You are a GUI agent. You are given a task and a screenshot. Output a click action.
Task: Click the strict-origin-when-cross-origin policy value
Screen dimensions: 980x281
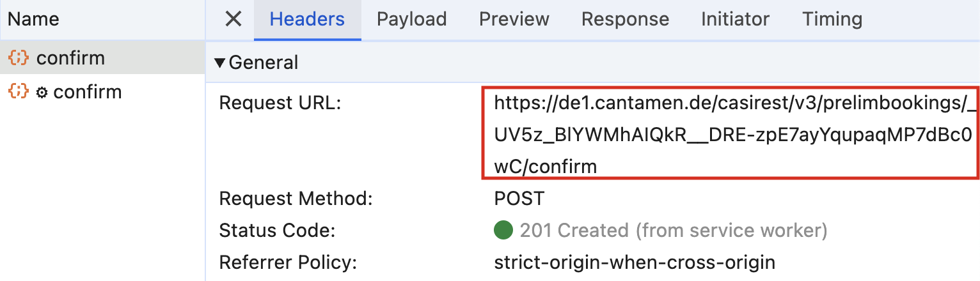[x=635, y=262]
